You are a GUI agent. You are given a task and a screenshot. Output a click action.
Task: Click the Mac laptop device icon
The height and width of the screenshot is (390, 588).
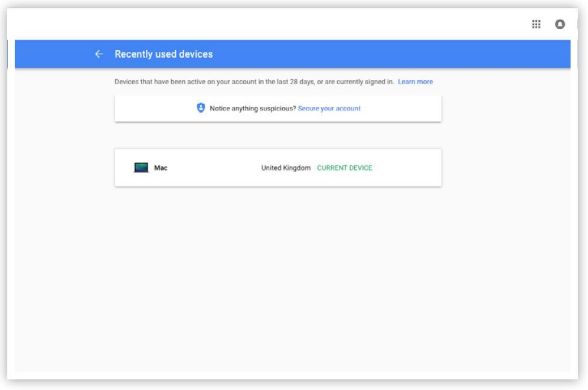pyautogui.click(x=141, y=168)
